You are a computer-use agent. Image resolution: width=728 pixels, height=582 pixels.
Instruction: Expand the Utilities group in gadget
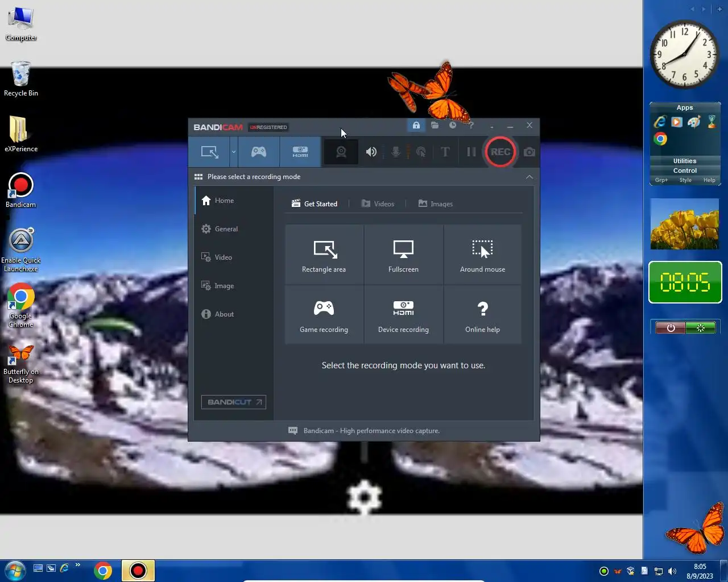685,161
